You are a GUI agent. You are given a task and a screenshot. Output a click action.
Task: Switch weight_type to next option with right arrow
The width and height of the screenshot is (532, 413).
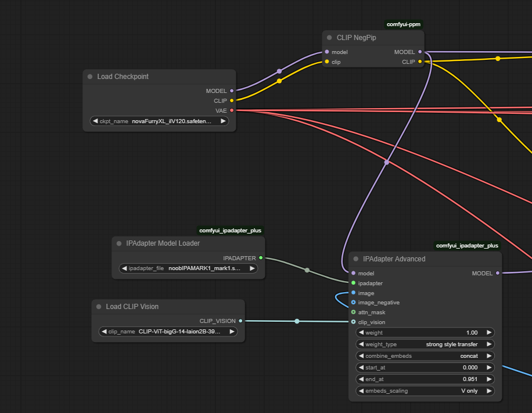point(489,344)
